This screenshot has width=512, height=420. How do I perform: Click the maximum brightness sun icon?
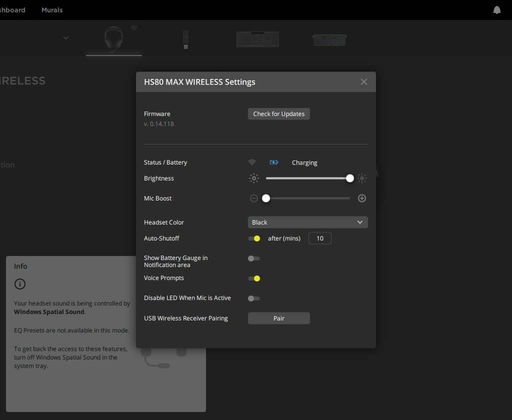click(x=362, y=178)
